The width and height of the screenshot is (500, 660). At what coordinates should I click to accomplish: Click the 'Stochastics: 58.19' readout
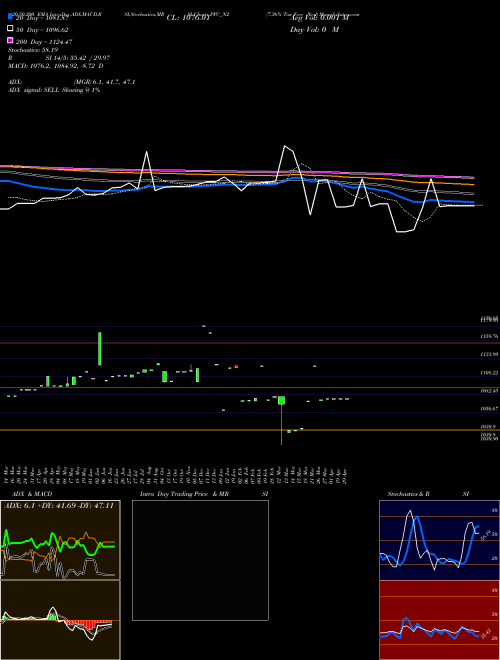click(x=33, y=50)
